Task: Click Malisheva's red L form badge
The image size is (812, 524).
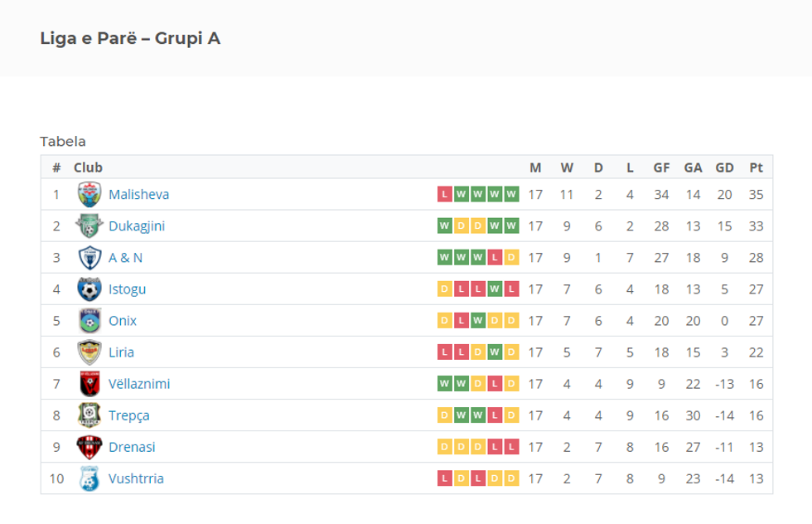Action: 445,194
